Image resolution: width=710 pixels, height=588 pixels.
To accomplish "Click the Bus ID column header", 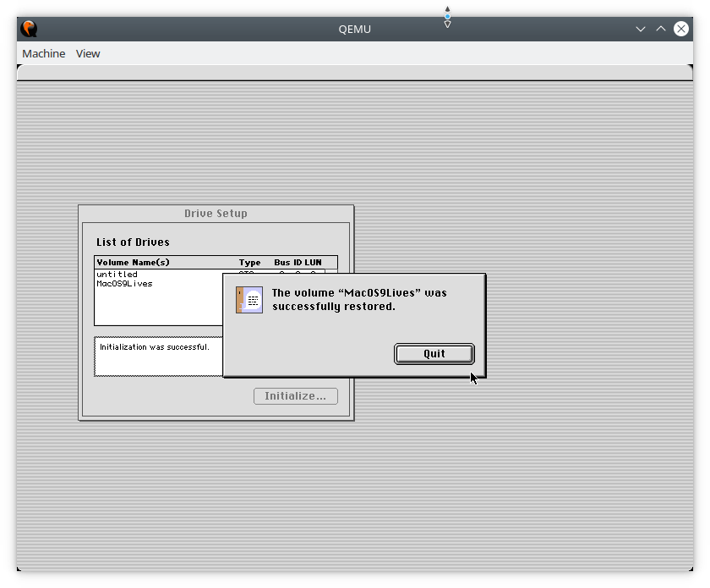I will pyautogui.click(x=284, y=262).
